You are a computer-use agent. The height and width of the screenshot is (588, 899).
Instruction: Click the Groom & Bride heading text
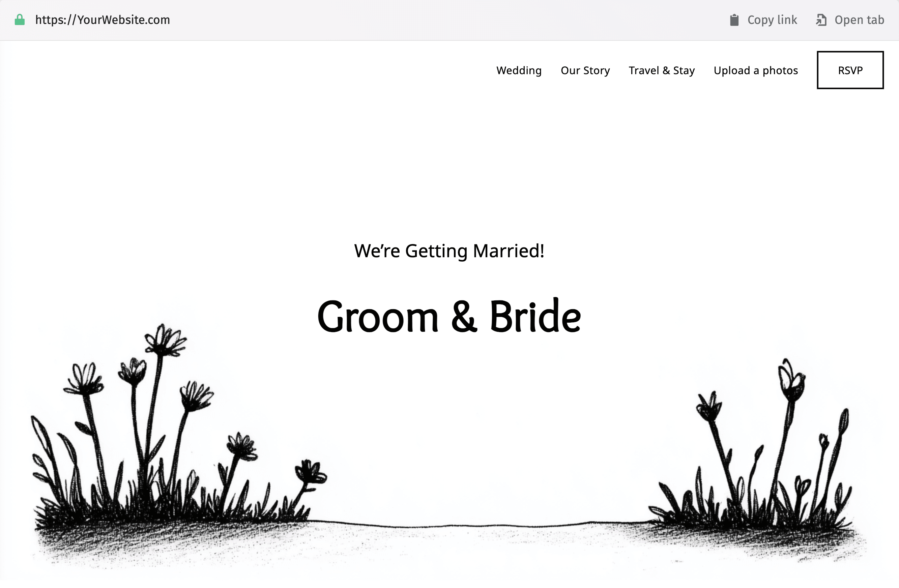[449, 318]
